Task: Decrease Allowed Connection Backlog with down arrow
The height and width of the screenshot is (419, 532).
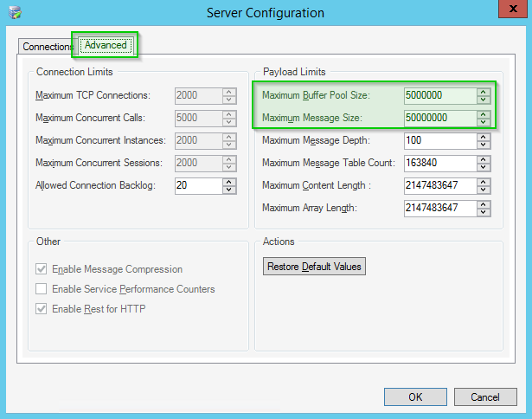Action: coord(229,190)
